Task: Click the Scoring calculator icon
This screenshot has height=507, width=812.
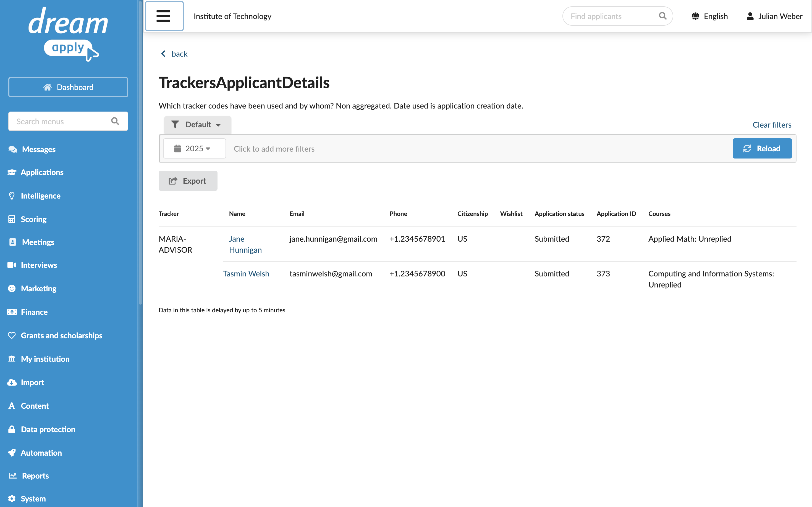Action: tap(12, 219)
